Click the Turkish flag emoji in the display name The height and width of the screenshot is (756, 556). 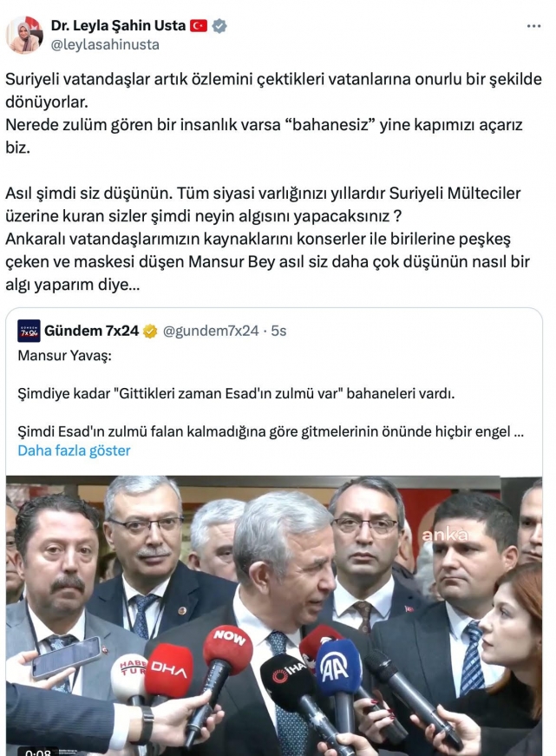[199, 25]
